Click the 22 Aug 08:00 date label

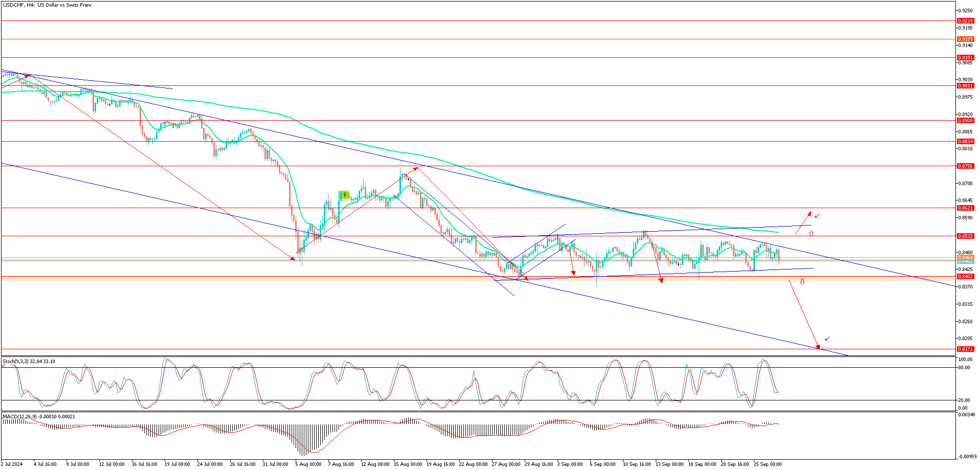(x=473, y=464)
